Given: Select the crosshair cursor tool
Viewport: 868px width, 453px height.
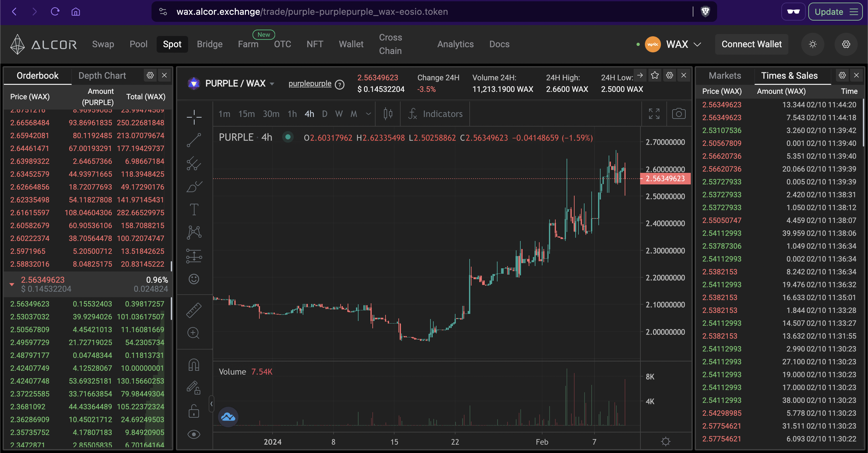Looking at the screenshot, I should tap(194, 117).
